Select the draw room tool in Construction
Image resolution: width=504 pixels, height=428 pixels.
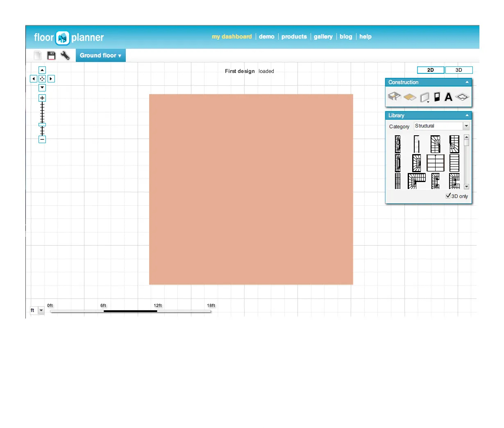394,96
